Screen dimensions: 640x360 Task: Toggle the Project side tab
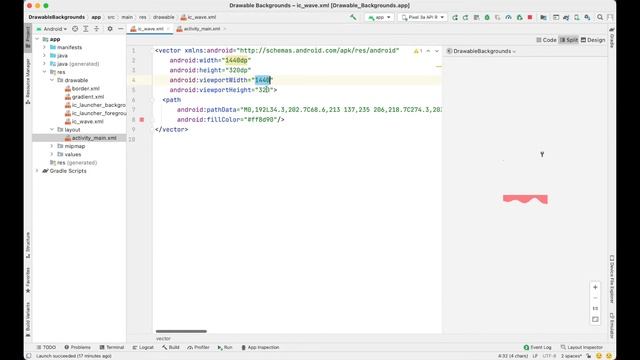(28, 38)
